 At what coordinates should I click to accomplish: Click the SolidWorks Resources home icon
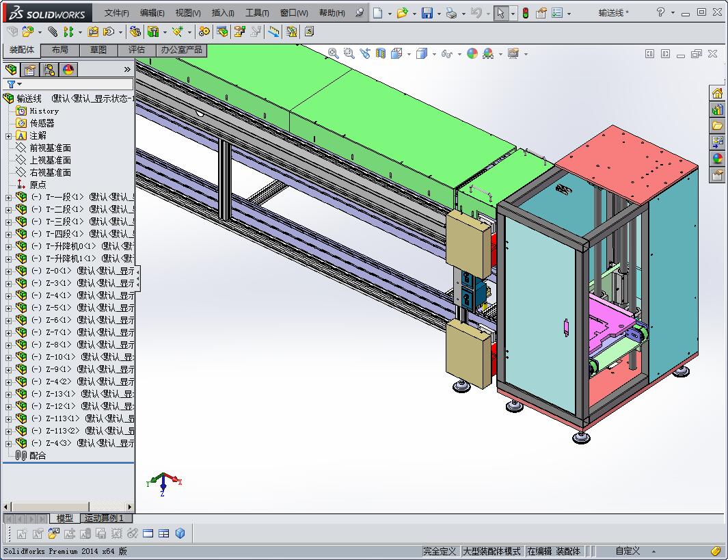pyautogui.click(x=717, y=93)
